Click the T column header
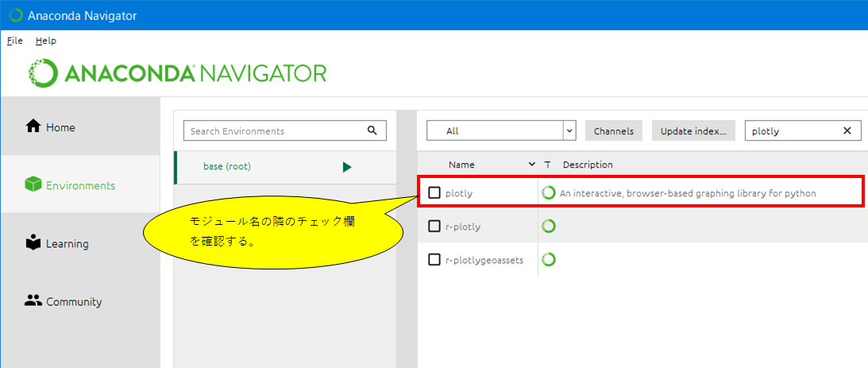Image resolution: width=868 pixels, height=368 pixels. (x=547, y=165)
